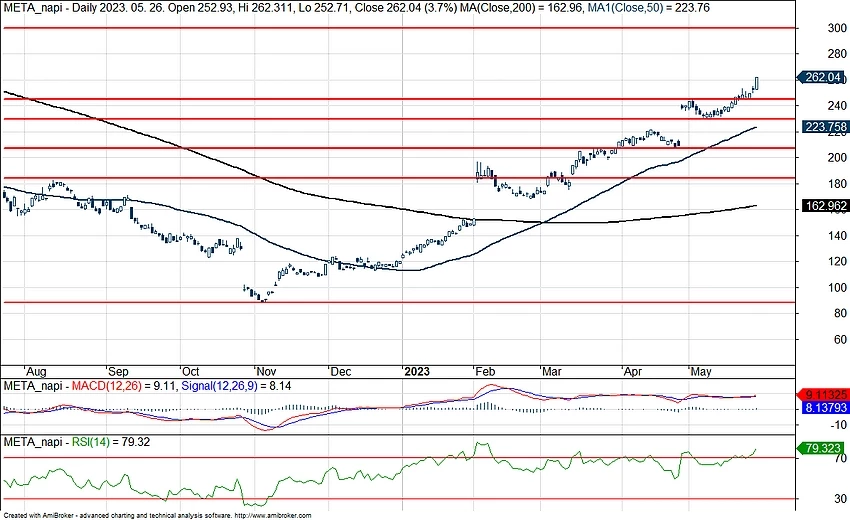Image resolution: width=850 pixels, height=520 pixels.
Task: Click the MA1(Close,50) = 223.76 label
Action: click(x=649, y=8)
